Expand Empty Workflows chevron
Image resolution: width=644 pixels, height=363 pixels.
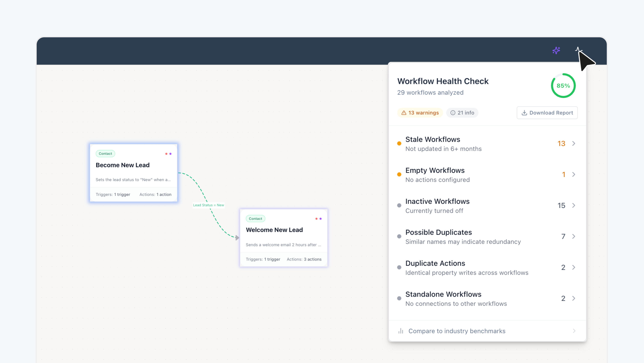[574, 174]
